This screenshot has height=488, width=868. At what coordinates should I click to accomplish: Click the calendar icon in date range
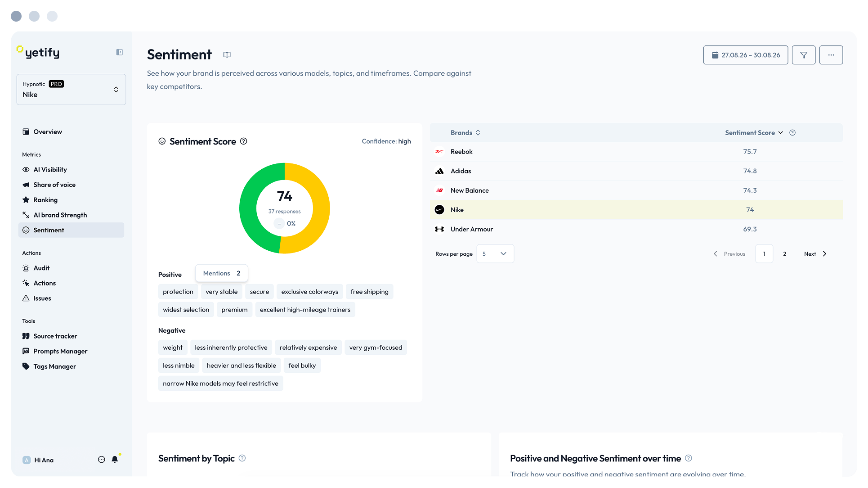coord(715,55)
